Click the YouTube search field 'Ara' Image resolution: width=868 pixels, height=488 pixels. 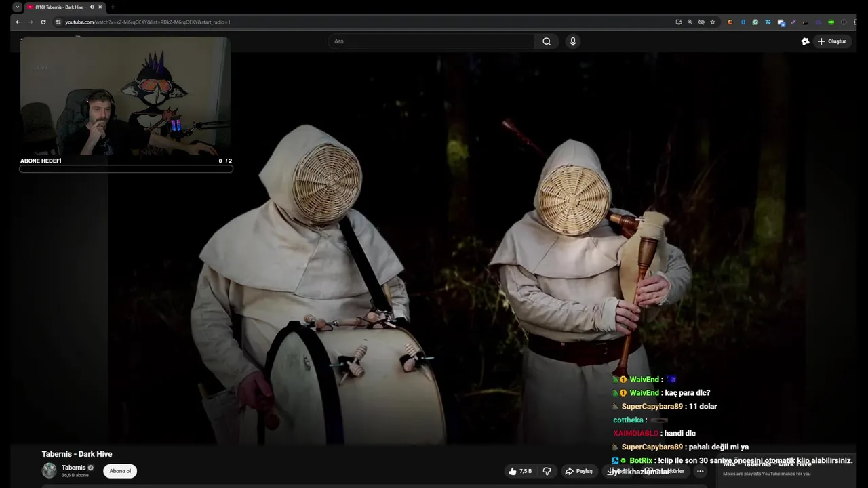click(x=432, y=41)
